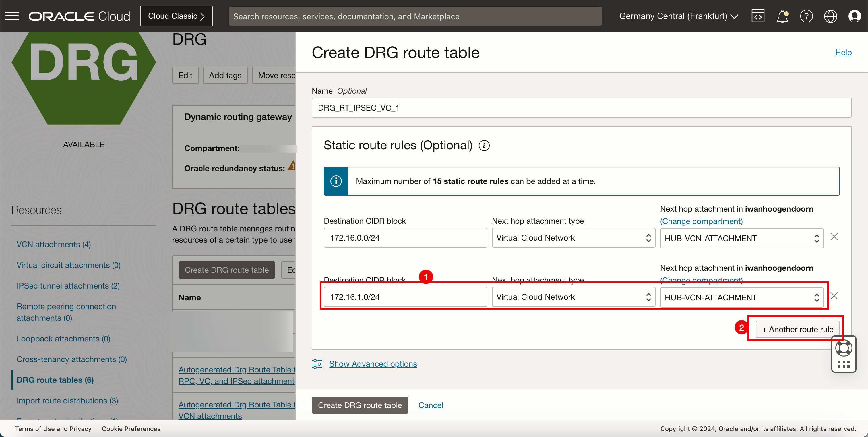Click the Cloud Shell terminal icon
Viewport: 868px width, 437px height.
pyautogui.click(x=759, y=16)
